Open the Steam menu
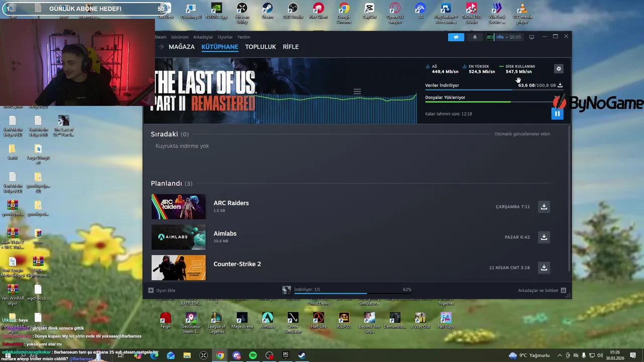Viewport: 644px width, 362px height. (x=160, y=37)
